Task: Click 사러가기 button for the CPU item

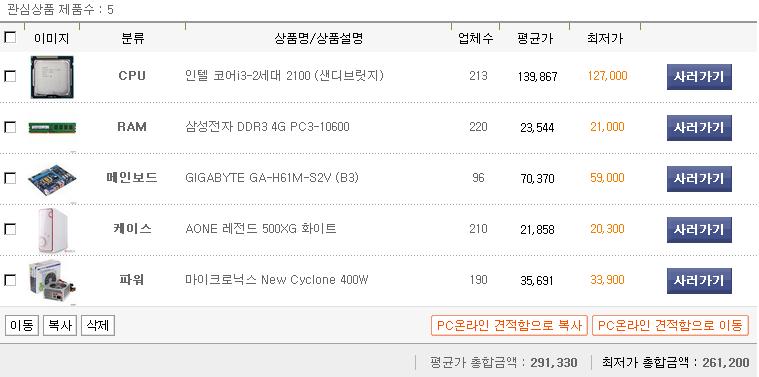Action: coord(699,77)
